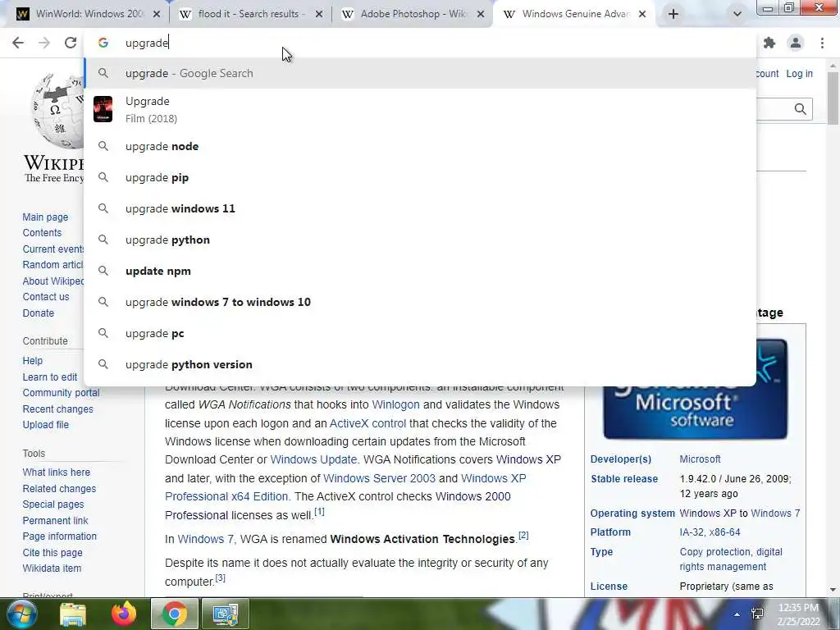Click the page scrollbar down arrow
Viewport: 840px width, 630px height.
833,590
